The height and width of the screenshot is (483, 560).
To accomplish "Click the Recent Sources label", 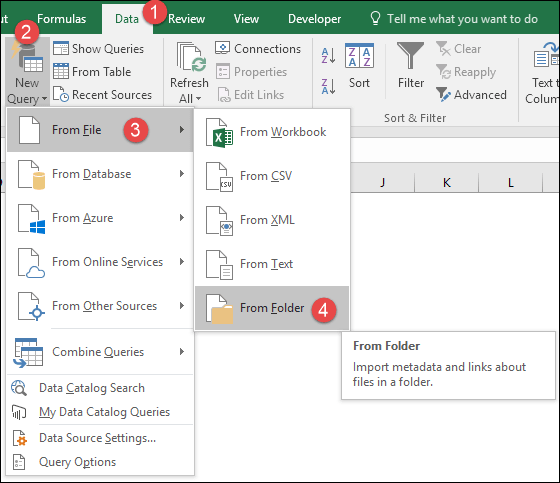I will (x=112, y=95).
